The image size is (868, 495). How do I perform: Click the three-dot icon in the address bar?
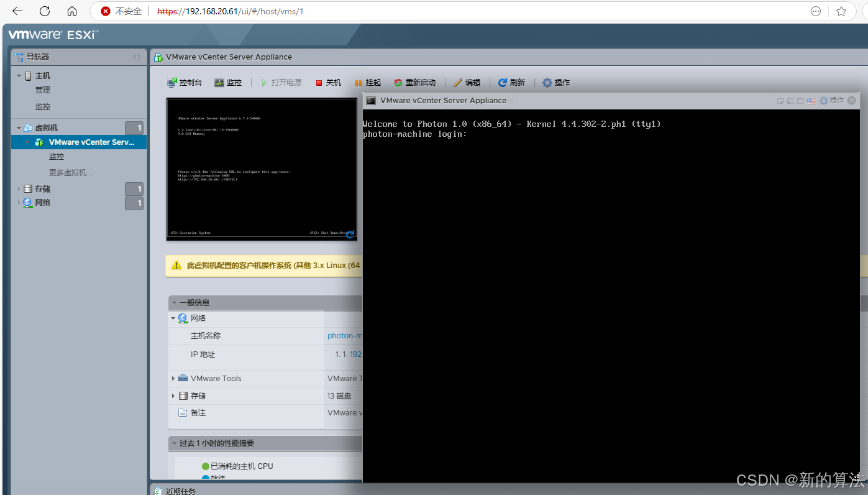(x=816, y=11)
